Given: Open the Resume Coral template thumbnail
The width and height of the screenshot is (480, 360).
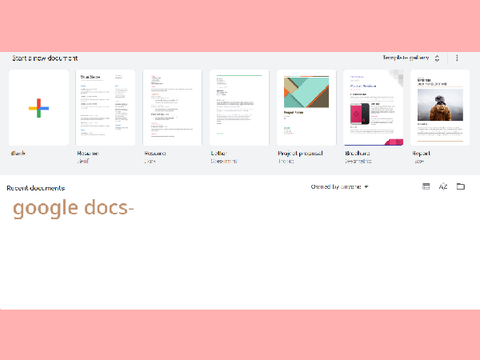Looking at the screenshot, I should [x=172, y=108].
